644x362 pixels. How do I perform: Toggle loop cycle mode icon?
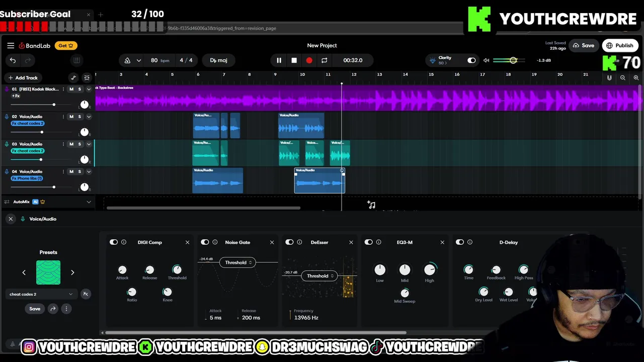(x=324, y=60)
